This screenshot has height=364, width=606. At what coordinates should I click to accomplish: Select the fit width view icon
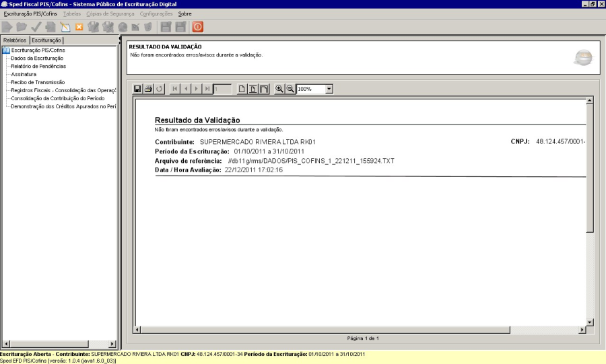[263, 89]
